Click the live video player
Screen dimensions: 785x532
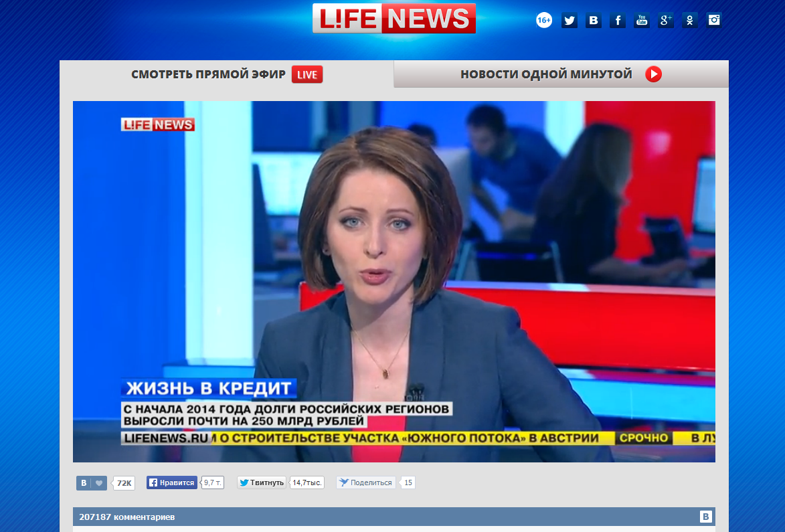click(394, 281)
